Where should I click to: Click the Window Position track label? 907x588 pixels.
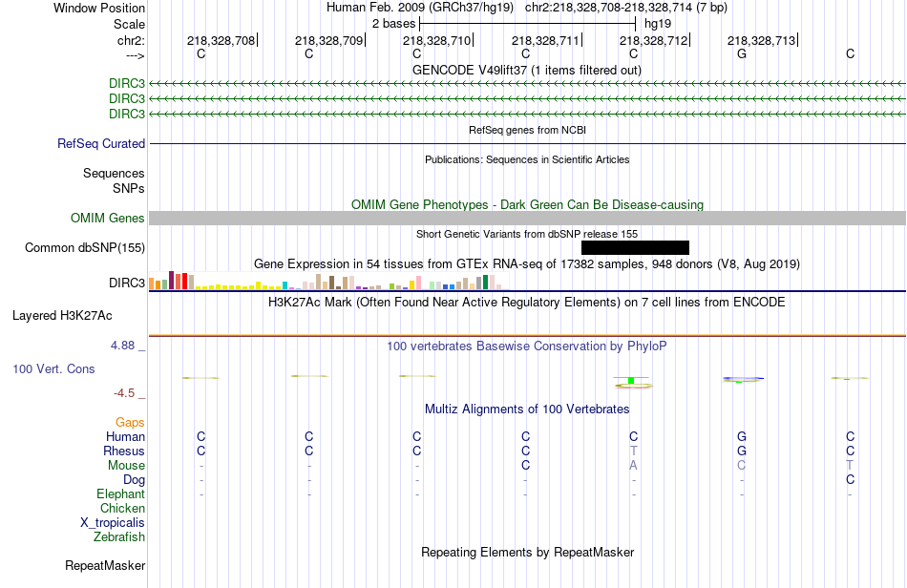click(99, 8)
